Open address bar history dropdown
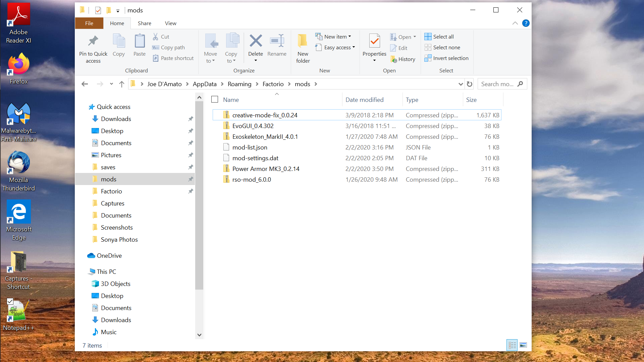Image resolution: width=644 pixels, height=362 pixels. click(461, 84)
